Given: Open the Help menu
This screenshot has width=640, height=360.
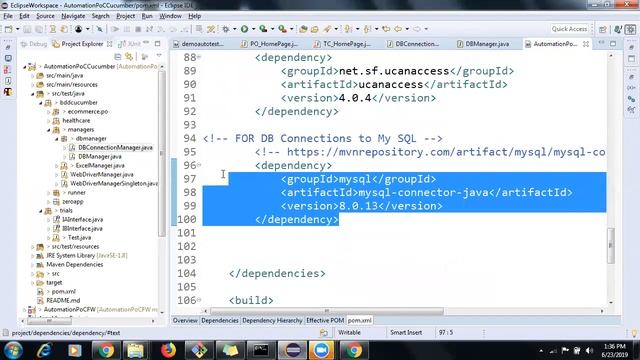Looking at the screenshot, I should point(194,16).
